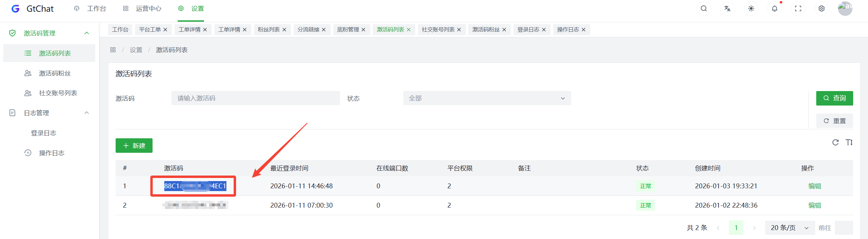Collapse the 激活码管理 sidebar group
868x239 pixels.
(x=87, y=33)
